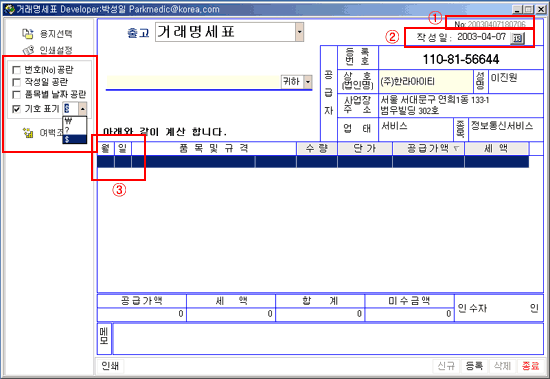
Task: Click the red 종료 exit button
Action: 530,366
